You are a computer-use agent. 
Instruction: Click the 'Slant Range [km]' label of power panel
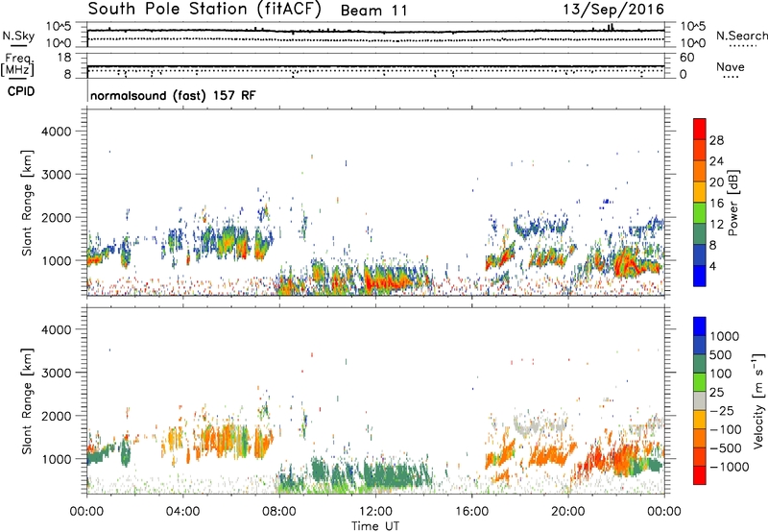click(27, 203)
